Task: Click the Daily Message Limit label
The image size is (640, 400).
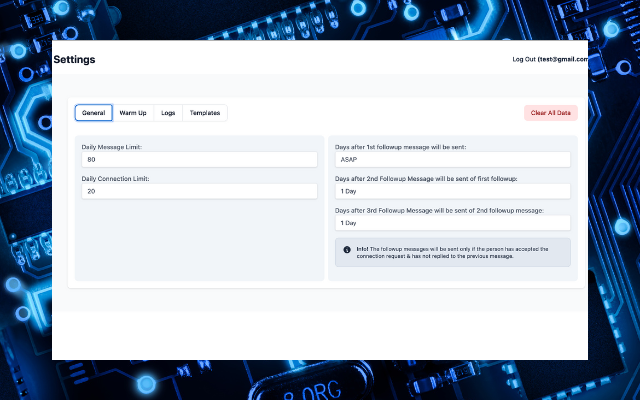Action: (x=112, y=147)
